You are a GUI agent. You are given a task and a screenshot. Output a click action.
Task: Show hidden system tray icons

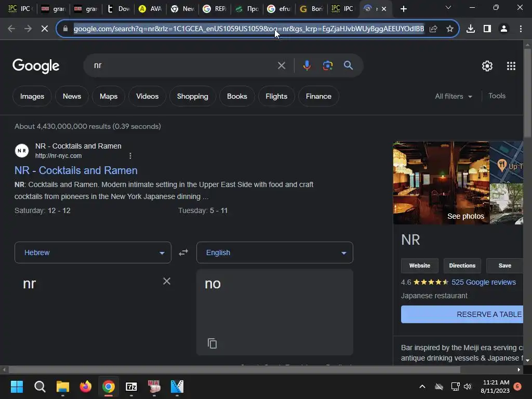422,387
